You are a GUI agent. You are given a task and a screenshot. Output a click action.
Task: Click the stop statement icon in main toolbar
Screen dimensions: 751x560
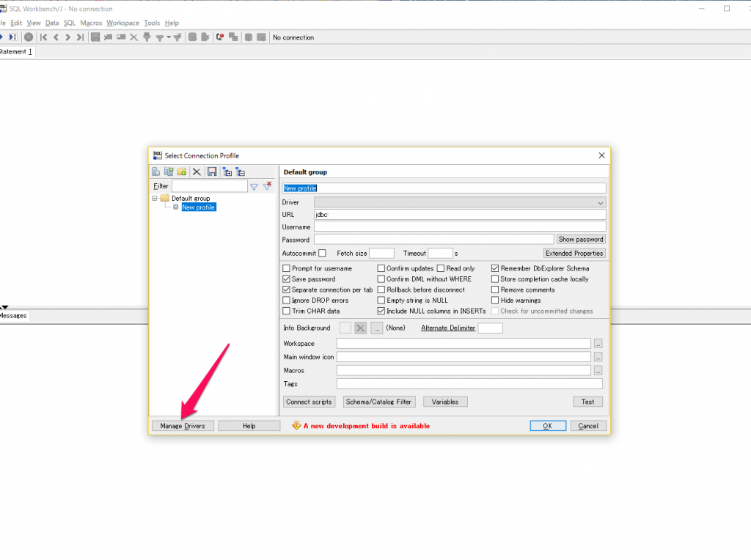tap(29, 37)
